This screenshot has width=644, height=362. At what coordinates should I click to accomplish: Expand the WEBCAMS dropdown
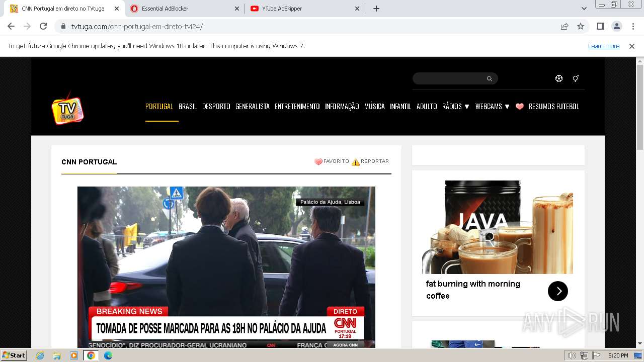pyautogui.click(x=493, y=107)
